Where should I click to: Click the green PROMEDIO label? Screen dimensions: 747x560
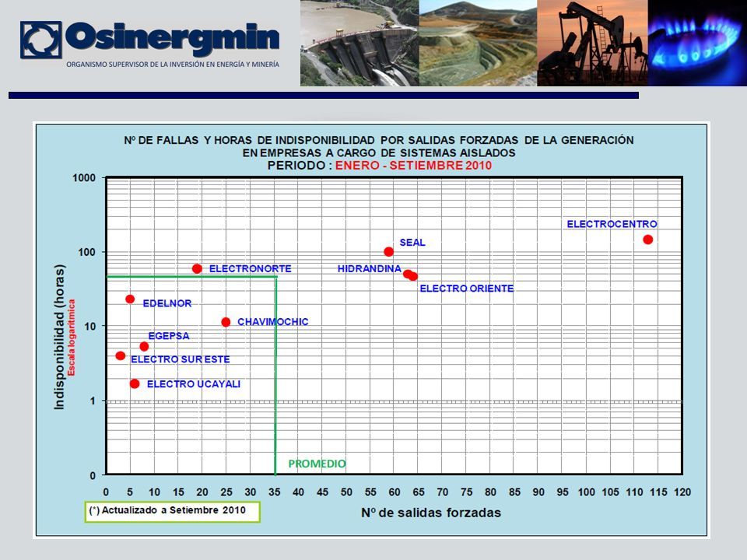tap(317, 464)
